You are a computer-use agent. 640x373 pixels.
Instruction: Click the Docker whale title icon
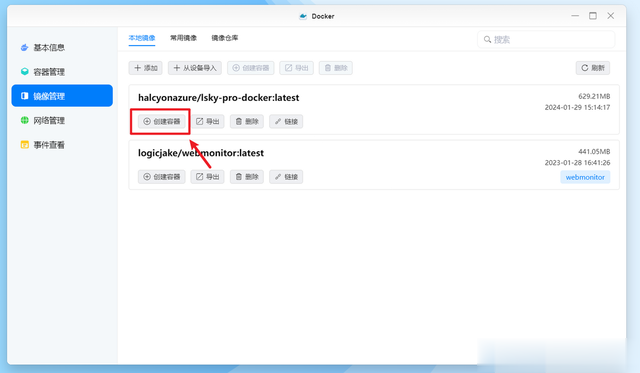(x=303, y=16)
